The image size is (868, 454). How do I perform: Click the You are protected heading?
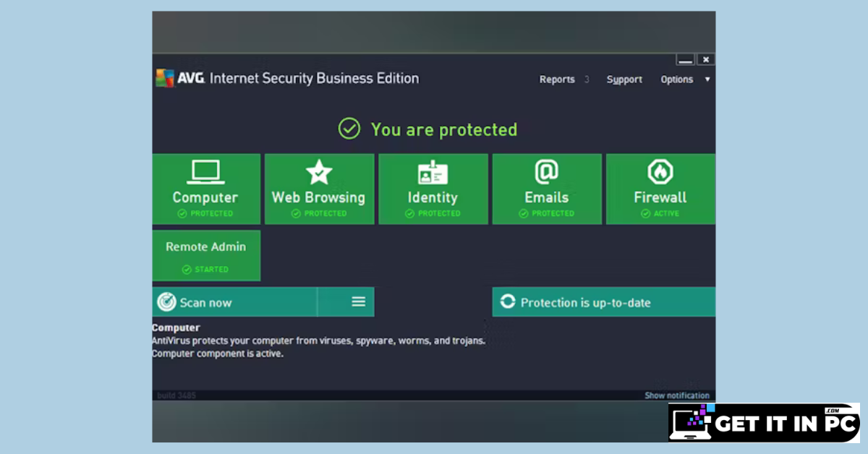pyautogui.click(x=444, y=129)
